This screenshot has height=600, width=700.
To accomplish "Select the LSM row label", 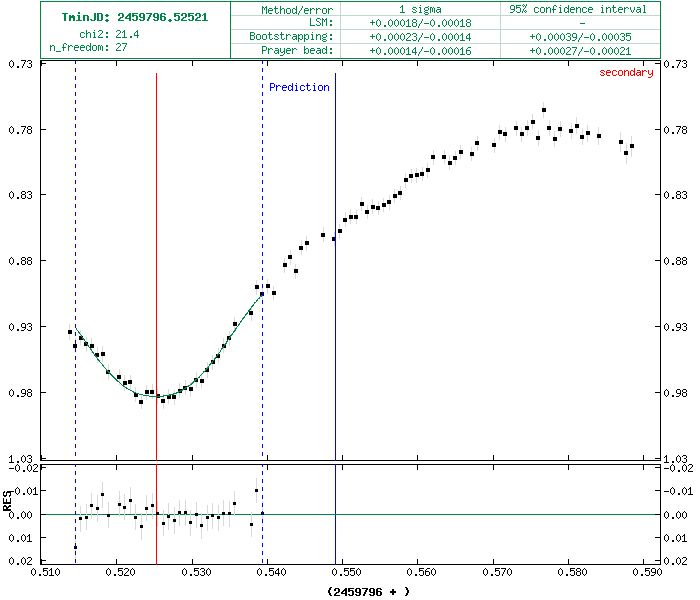I will (x=322, y=22).
